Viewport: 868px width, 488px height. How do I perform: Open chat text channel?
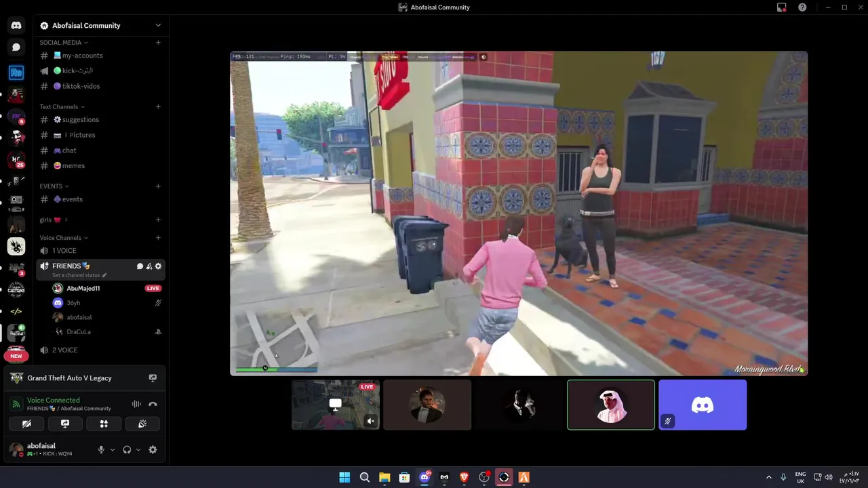100,150
